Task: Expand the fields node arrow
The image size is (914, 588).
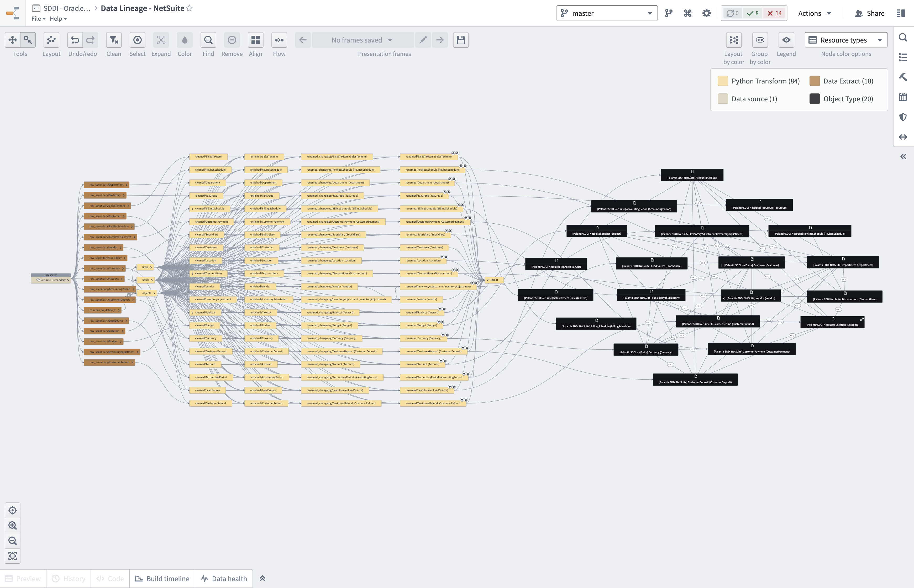Action: 152,280
